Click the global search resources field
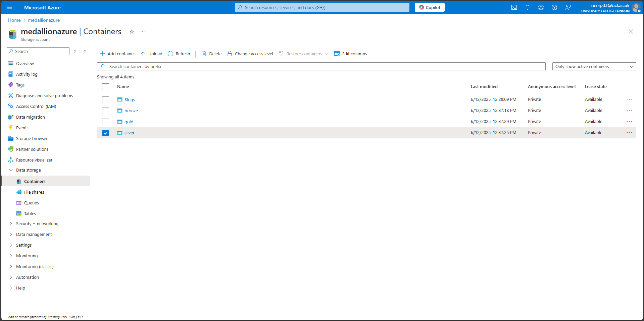 pyautogui.click(x=322, y=7)
